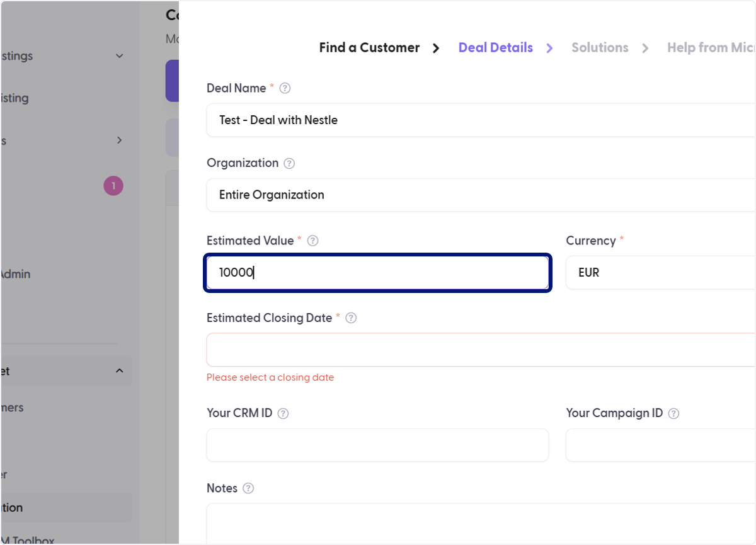Viewport: 756px width, 545px height.
Task: Show the Estimated Closing Date help icon
Action: tap(352, 318)
